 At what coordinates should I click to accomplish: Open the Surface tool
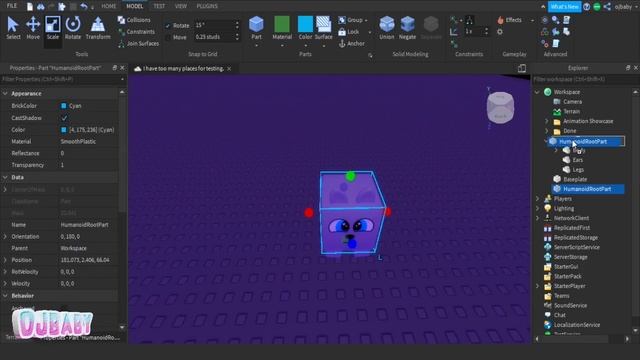click(x=324, y=28)
